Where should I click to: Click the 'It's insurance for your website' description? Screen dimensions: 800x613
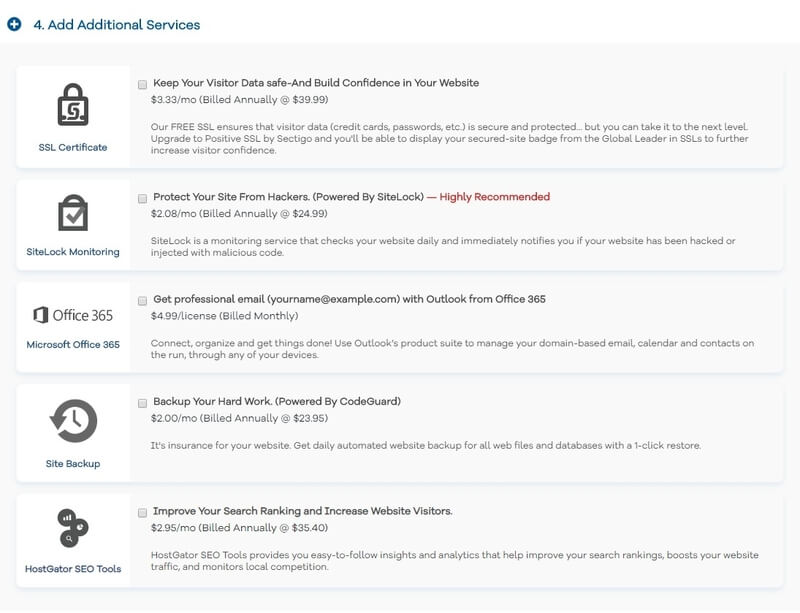(x=426, y=446)
